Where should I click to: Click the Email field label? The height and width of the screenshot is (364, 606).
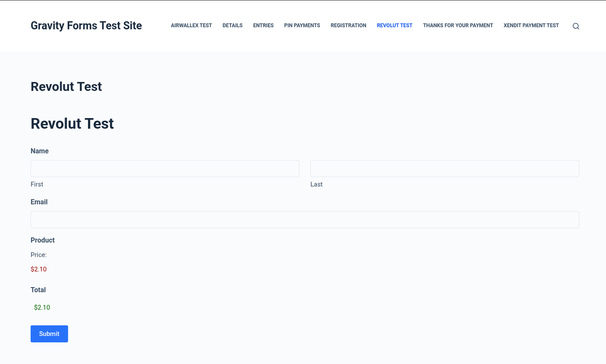(39, 202)
